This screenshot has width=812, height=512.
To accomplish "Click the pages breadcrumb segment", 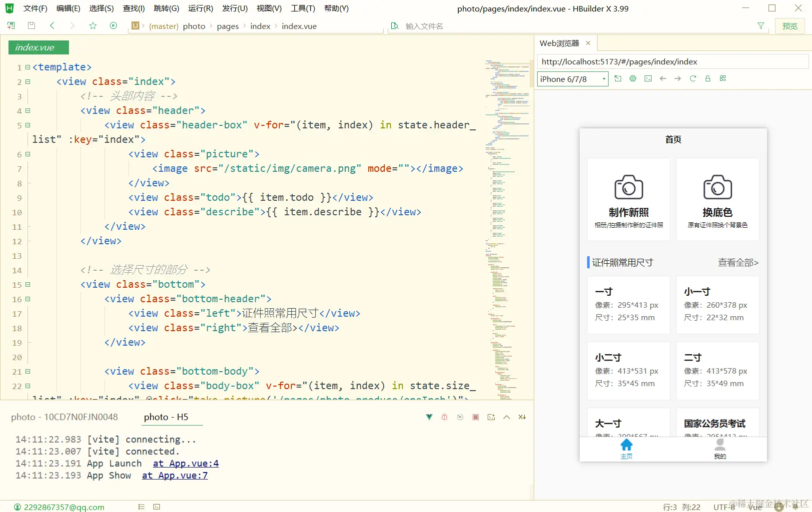I will [x=228, y=26].
